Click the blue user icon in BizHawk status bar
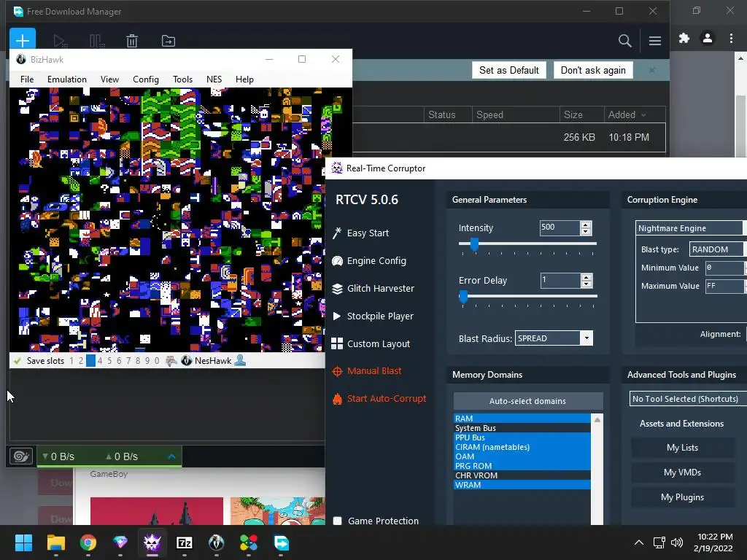The image size is (747, 560). tap(240, 360)
